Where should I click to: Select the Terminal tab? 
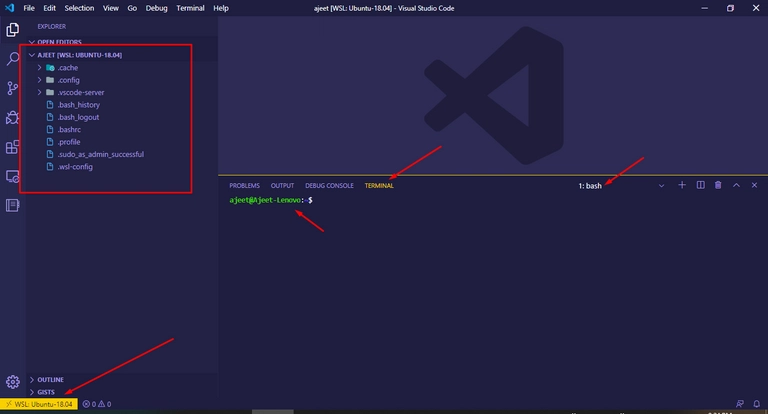point(379,186)
